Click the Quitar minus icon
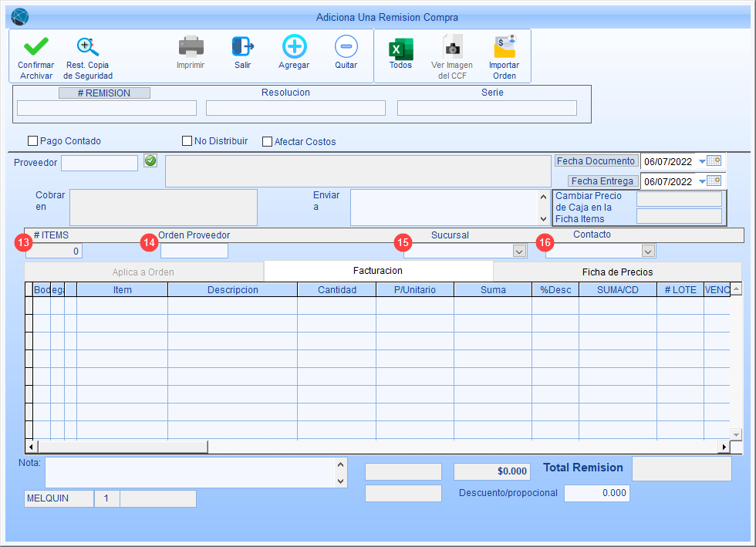 [346, 47]
